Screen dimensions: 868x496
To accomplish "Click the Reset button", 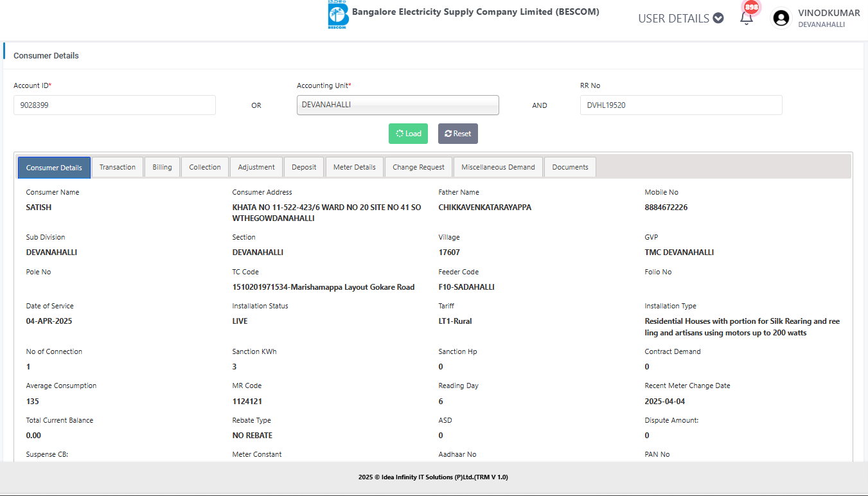I will [457, 134].
